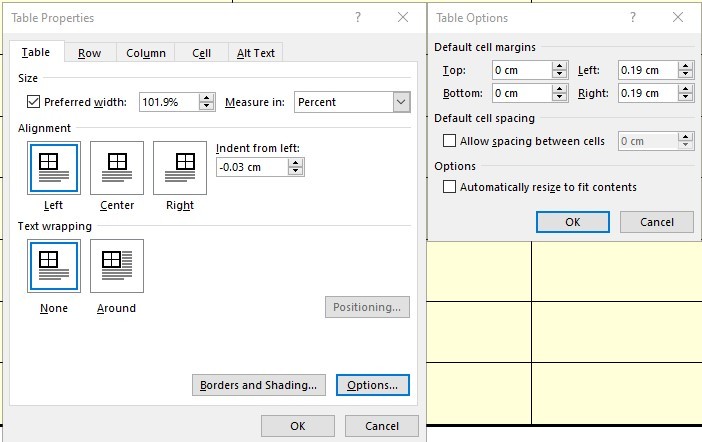Image resolution: width=702 pixels, height=442 pixels.
Task: Increase Bottom cell margin
Action: pyautogui.click(x=559, y=89)
